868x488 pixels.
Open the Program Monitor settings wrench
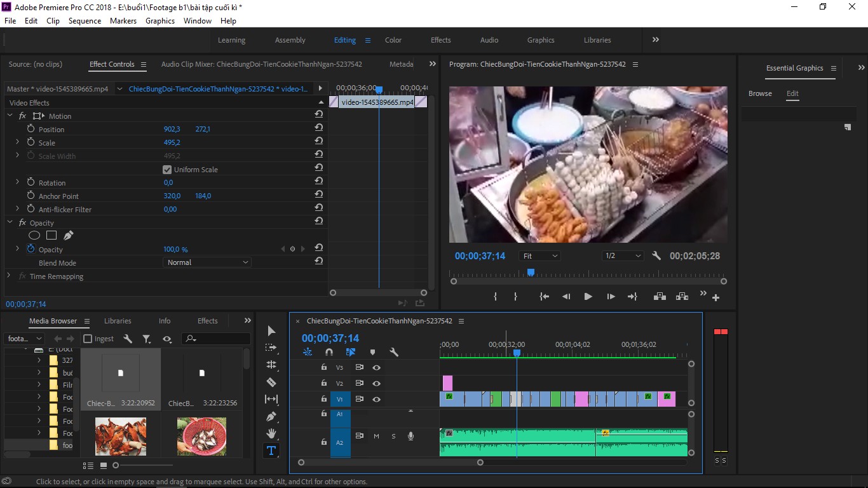pyautogui.click(x=656, y=256)
